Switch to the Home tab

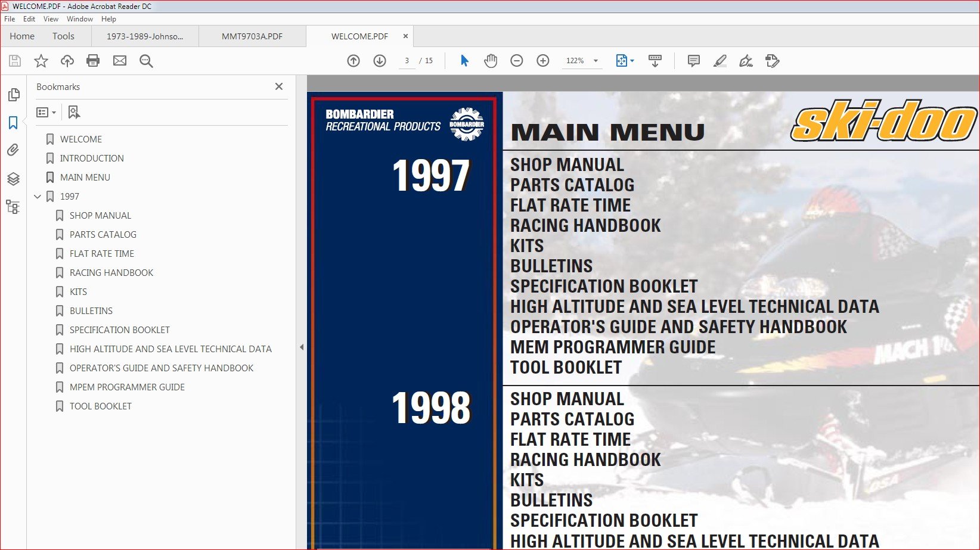22,36
